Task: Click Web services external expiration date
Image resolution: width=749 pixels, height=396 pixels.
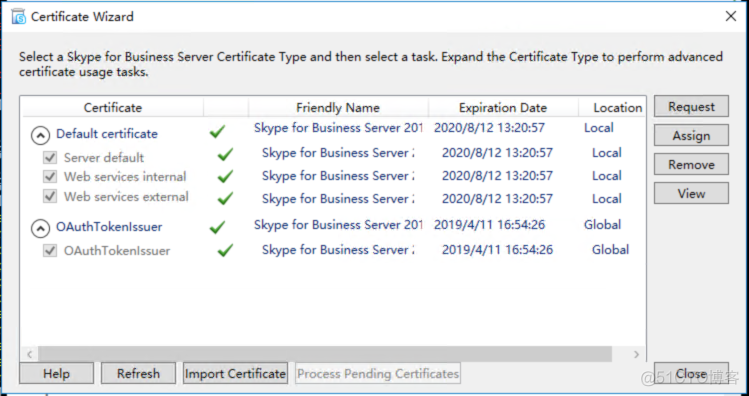Action: [x=497, y=199]
